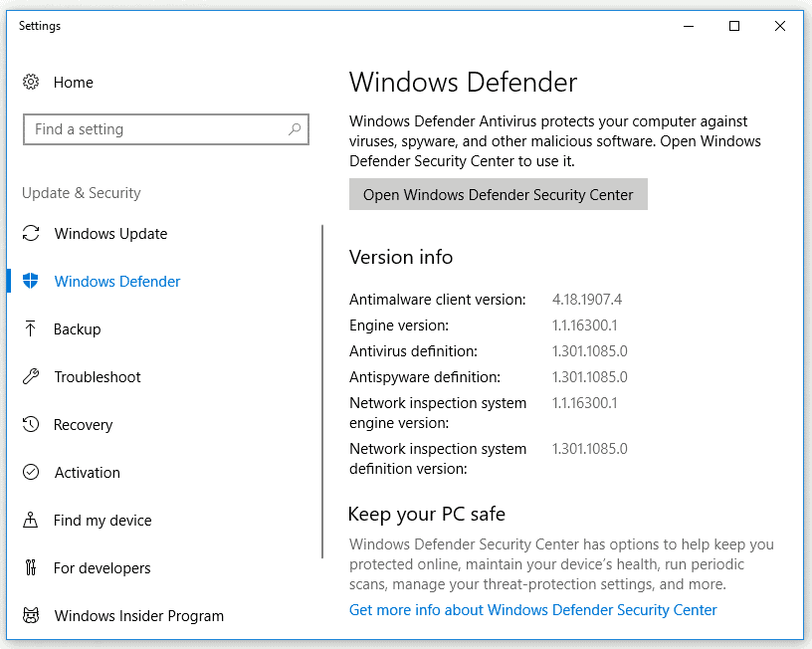The height and width of the screenshot is (649, 812).
Task: Click the Find a setting search box
Action: point(166,129)
